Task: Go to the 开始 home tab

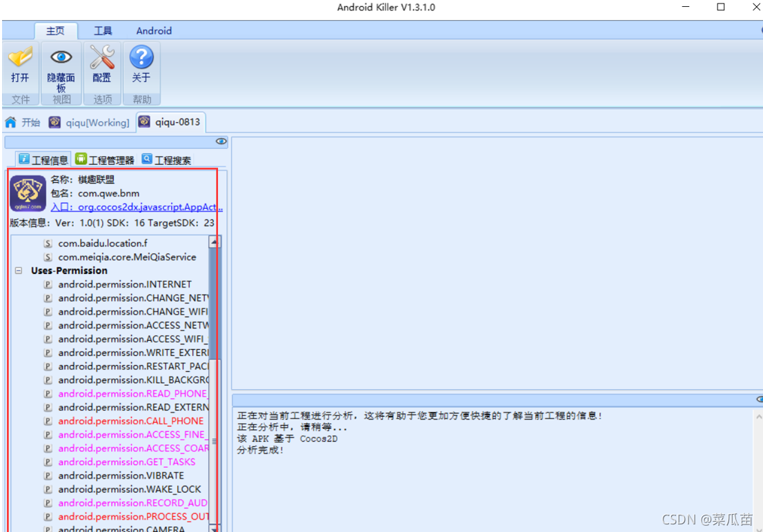Action: pyautogui.click(x=23, y=122)
